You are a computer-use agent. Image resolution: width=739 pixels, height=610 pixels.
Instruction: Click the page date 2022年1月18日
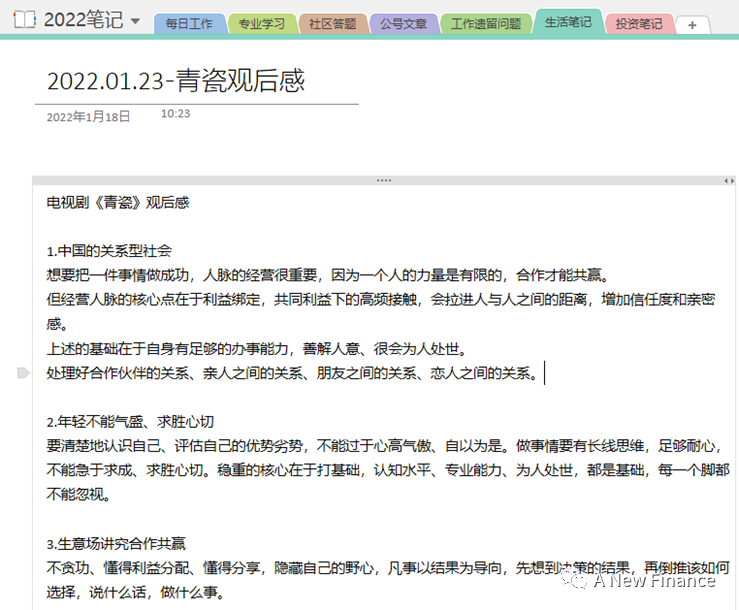(88, 116)
